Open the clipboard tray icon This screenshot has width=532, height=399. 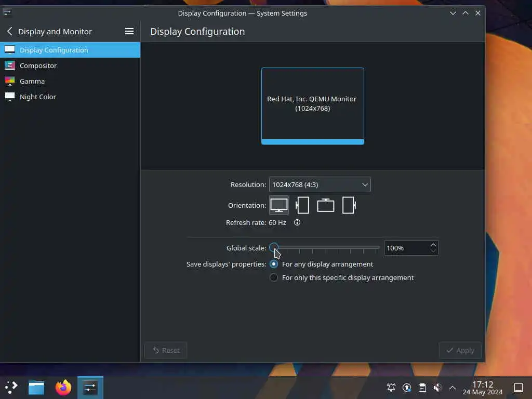coord(422,387)
